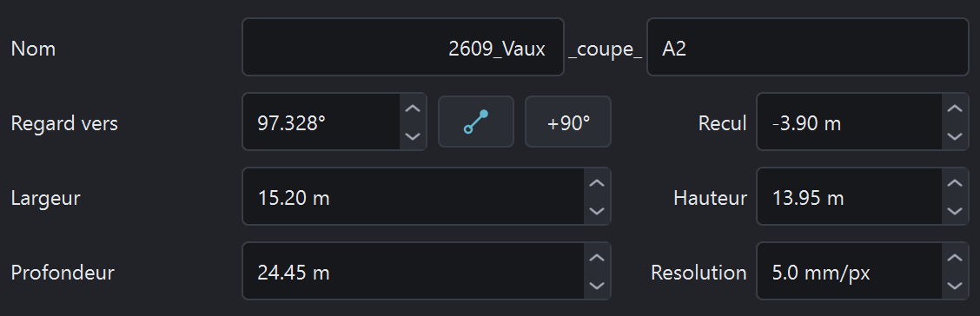This screenshot has height=316, width=980.
Task: Decrease the Hauteur value
Action: pyautogui.click(x=955, y=210)
